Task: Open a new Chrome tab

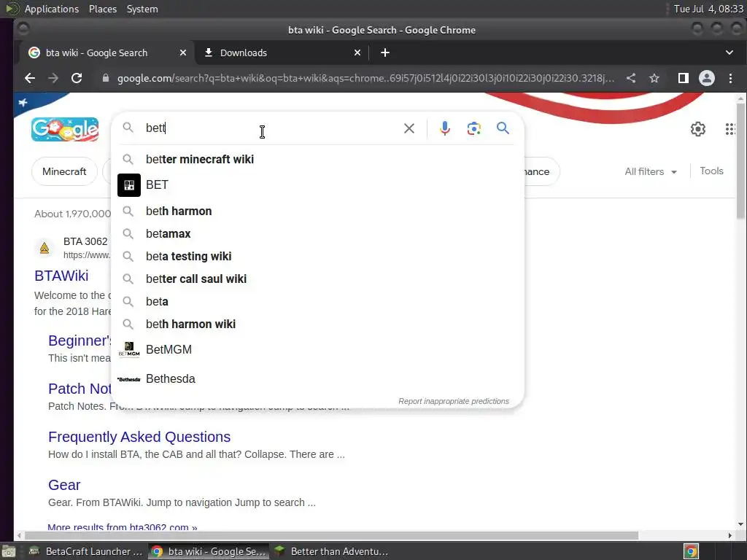Action: tap(385, 52)
